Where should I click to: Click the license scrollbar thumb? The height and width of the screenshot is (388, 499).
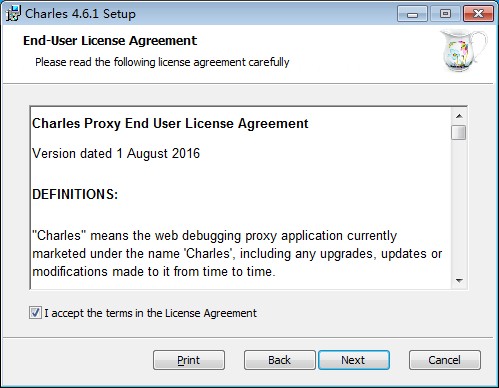pyautogui.click(x=459, y=133)
